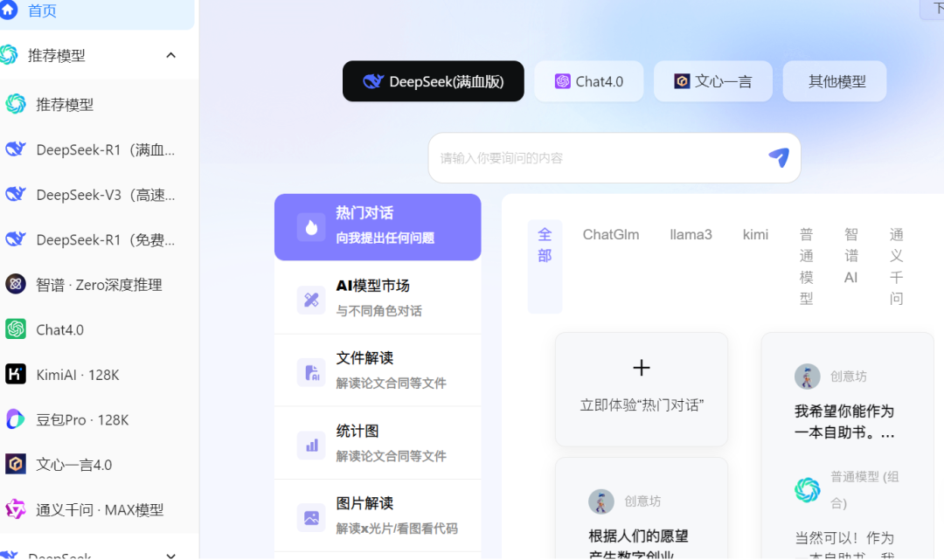Click the 统计图 bar chart icon
Screen dimensions: 944x560
click(311, 445)
